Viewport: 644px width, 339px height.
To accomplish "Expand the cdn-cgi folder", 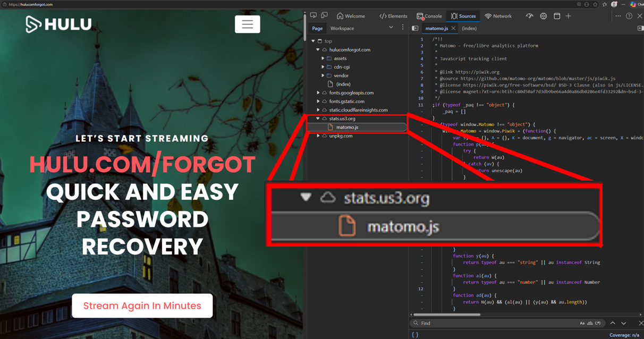I will (323, 67).
